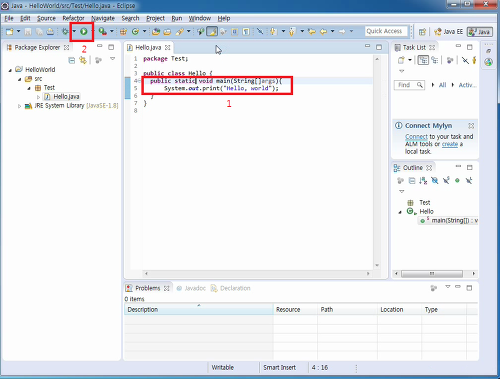The height and width of the screenshot is (379, 500).
Task: Click the Print icon in the toolbar
Action: pos(50,32)
